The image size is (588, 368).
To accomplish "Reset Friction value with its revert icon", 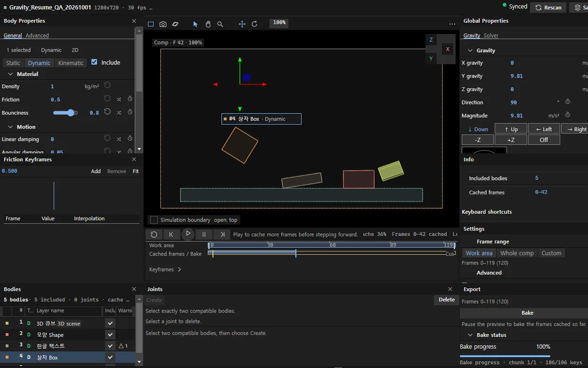I will [107, 99].
